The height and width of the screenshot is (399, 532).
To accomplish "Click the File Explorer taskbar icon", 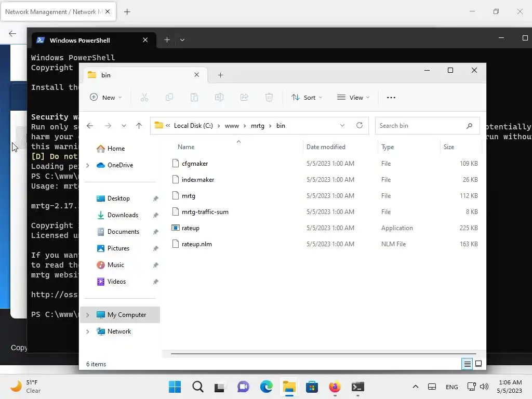I will coord(289,387).
